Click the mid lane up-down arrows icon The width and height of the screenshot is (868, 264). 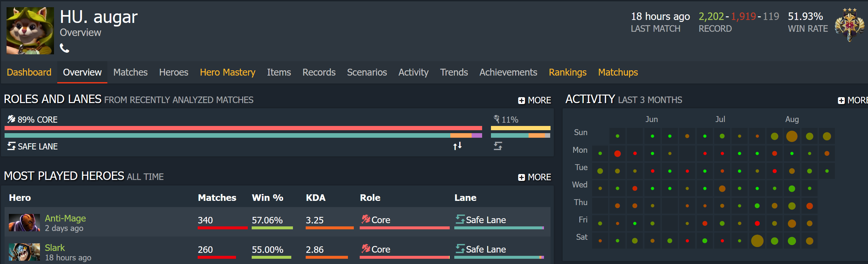click(x=457, y=146)
